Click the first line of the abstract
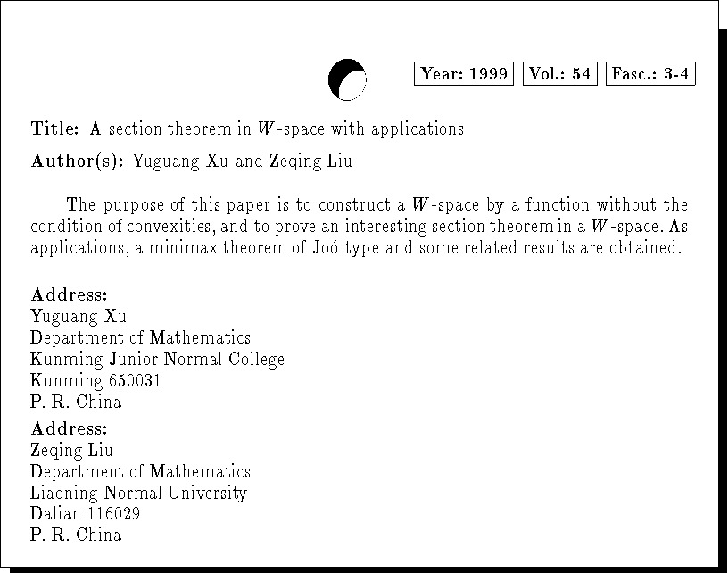This screenshot has width=728, height=573. (x=376, y=205)
